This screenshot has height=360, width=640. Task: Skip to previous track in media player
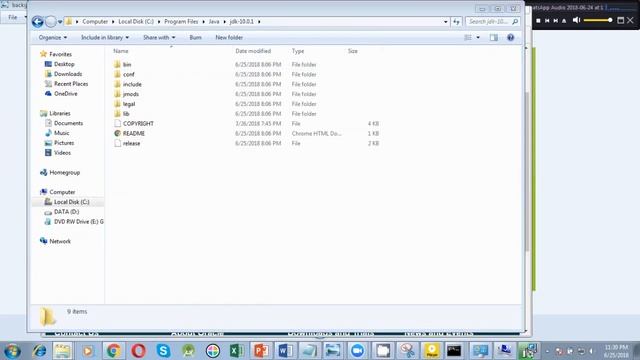click(x=547, y=20)
